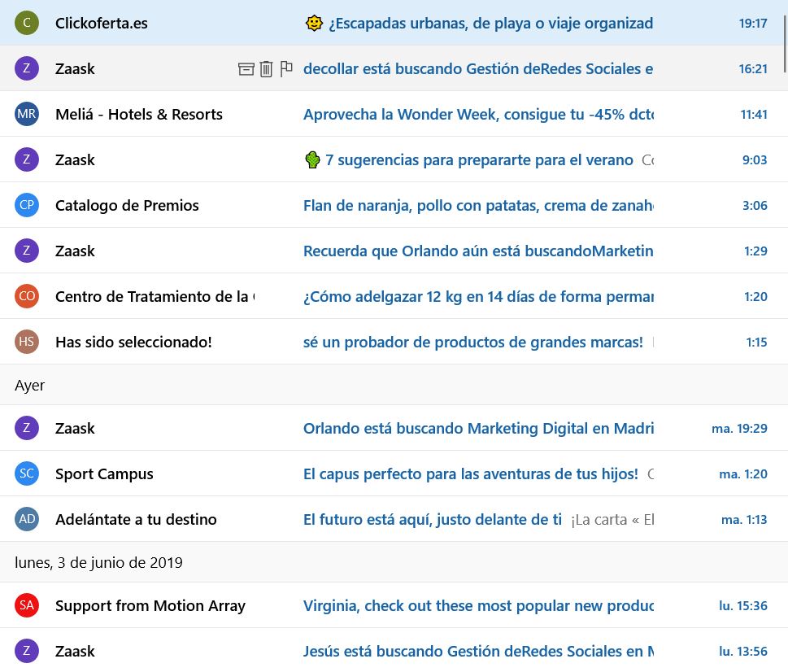Click the 3:06 timestamp
This screenshot has height=672, width=788.
click(x=755, y=206)
